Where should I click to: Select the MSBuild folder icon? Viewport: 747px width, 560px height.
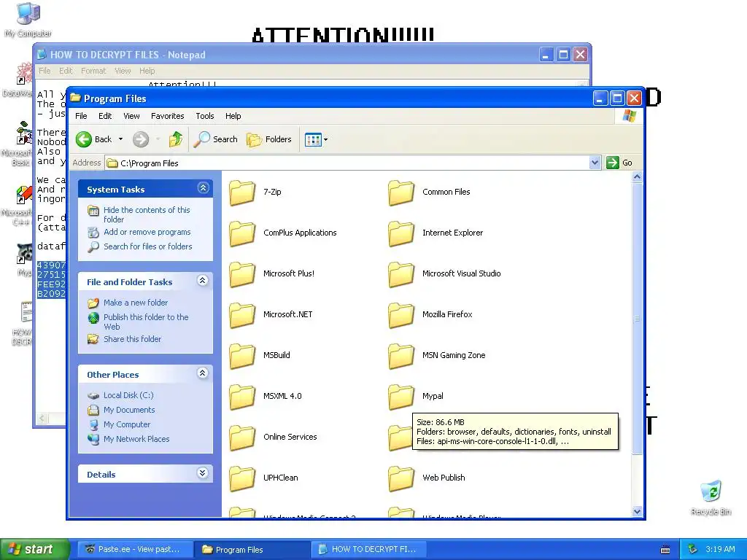242,356
